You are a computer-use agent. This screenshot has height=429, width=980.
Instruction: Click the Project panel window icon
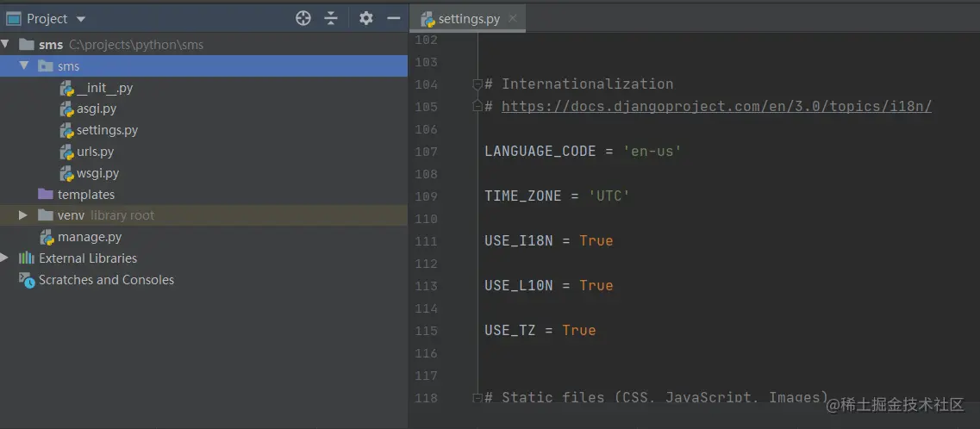(14, 19)
